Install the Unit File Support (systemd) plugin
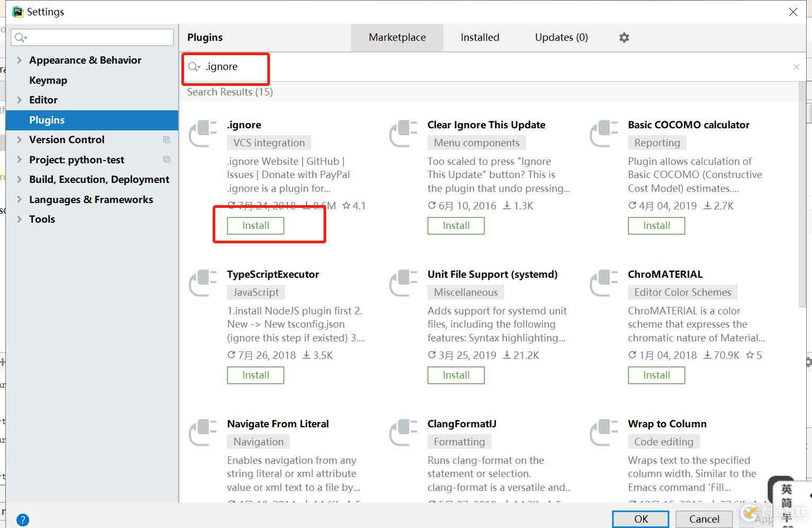Screen dimensions: 812x528 click(456, 375)
